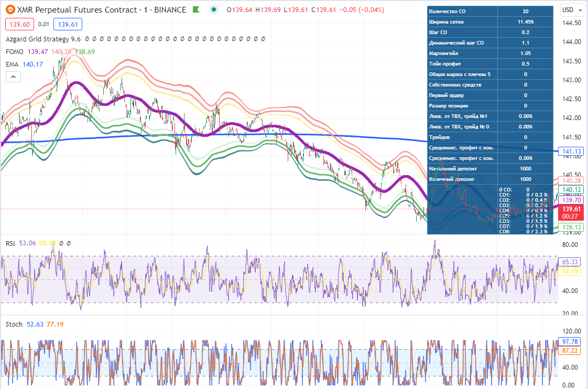Select the Azgard Grid Strategy 9.6 legend

tap(43, 39)
